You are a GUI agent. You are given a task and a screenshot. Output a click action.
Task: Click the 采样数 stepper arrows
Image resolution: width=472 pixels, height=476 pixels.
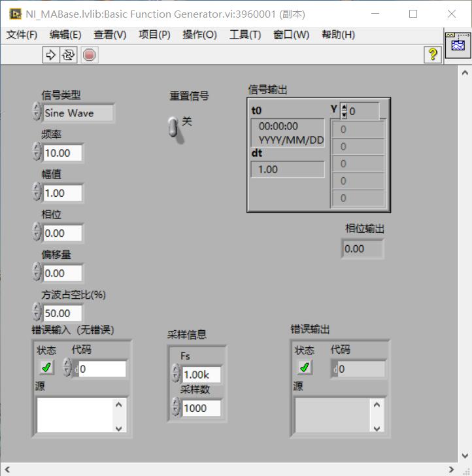(176, 407)
